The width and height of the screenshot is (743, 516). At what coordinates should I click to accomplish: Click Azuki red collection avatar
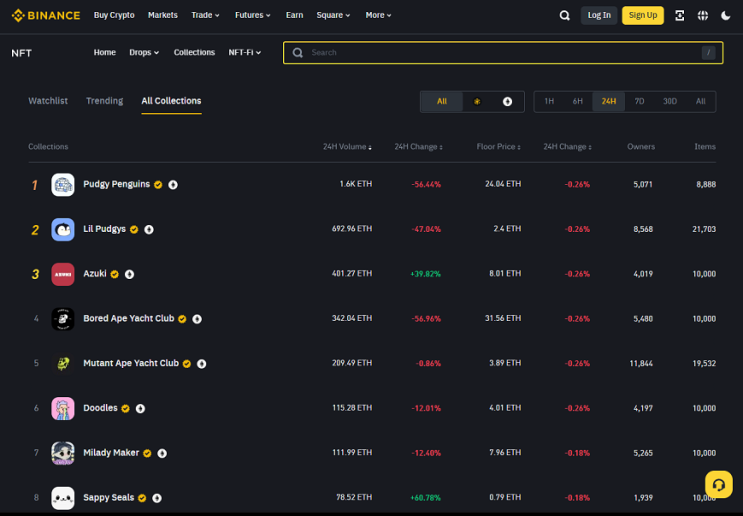click(x=63, y=274)
